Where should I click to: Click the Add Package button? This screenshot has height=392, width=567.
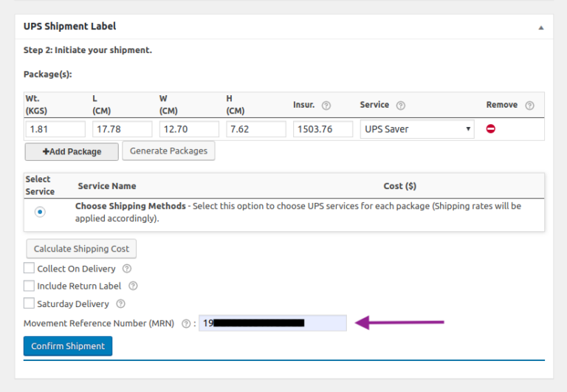(x=72, y=151)
